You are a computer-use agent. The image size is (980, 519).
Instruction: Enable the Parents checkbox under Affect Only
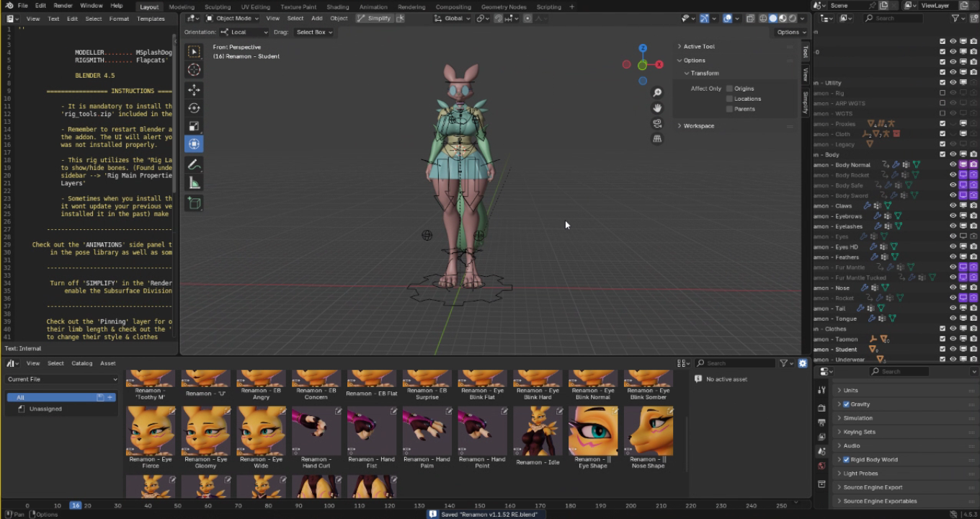(729, 109)
